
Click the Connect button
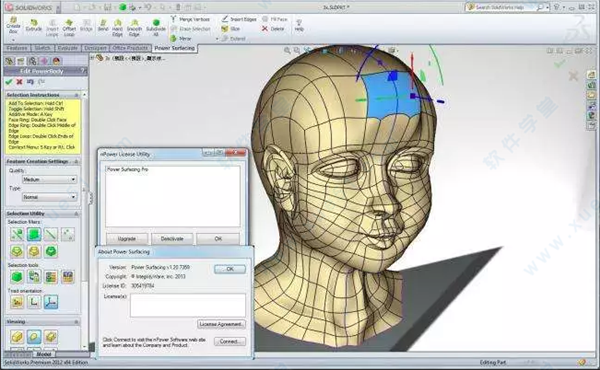pyautogui.click(x=230, y=341)
